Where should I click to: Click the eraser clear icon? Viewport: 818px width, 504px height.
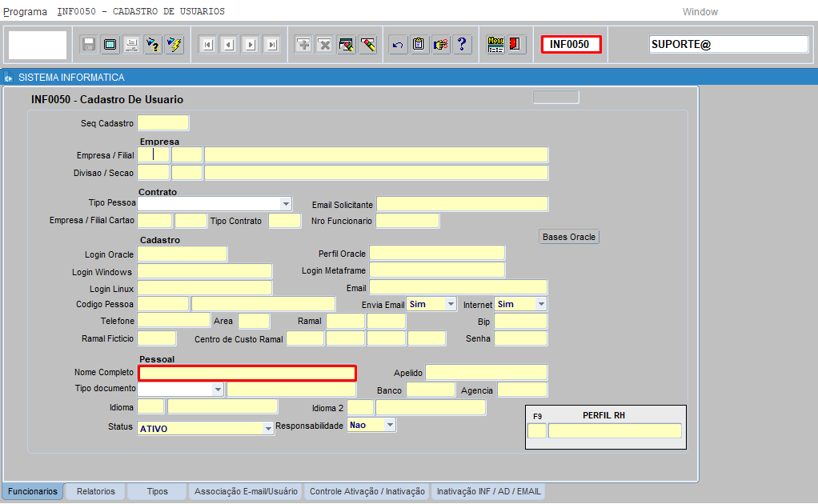367,44
